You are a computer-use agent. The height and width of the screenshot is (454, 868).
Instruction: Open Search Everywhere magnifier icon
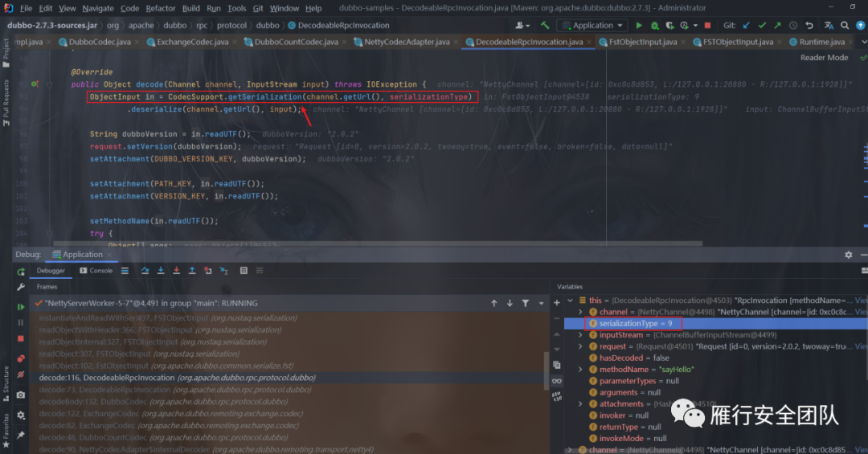(845, 26)
